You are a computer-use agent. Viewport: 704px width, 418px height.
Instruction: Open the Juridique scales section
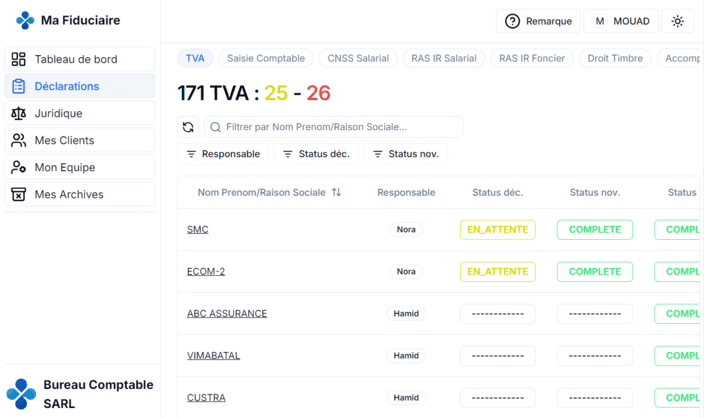pos(79,113)
